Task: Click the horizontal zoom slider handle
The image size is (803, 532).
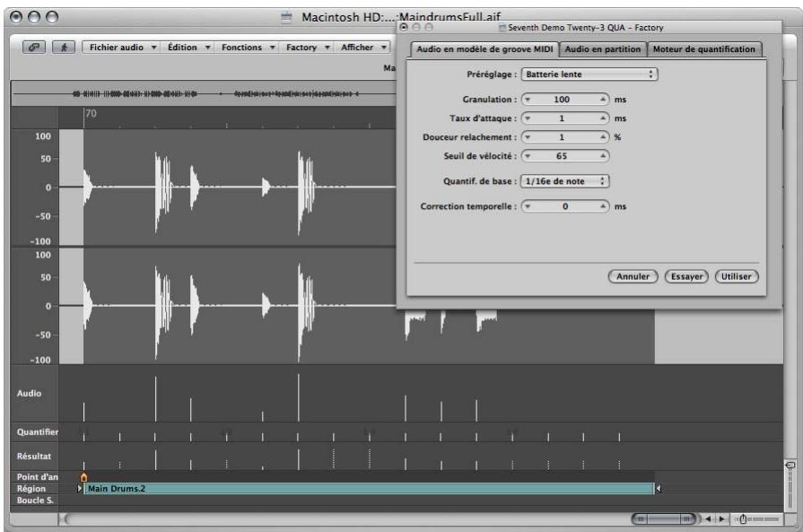Action: pyautogui.click(x=743, y=519)
